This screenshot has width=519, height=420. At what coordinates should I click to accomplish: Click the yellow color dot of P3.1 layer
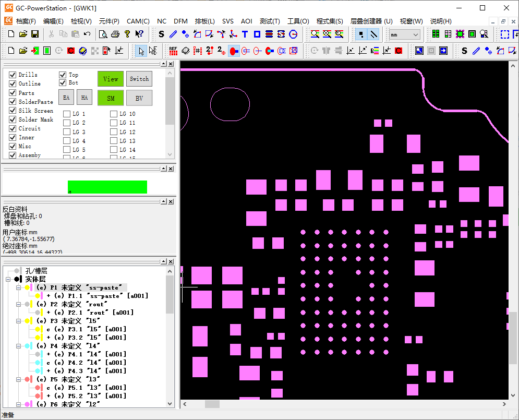[38, 329]
